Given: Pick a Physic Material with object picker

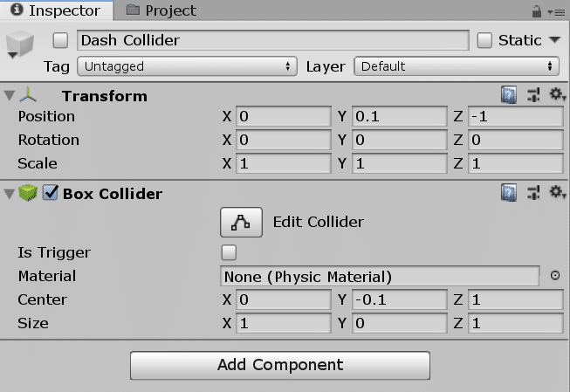Looking at the screenshot, I should coord(554,276).
